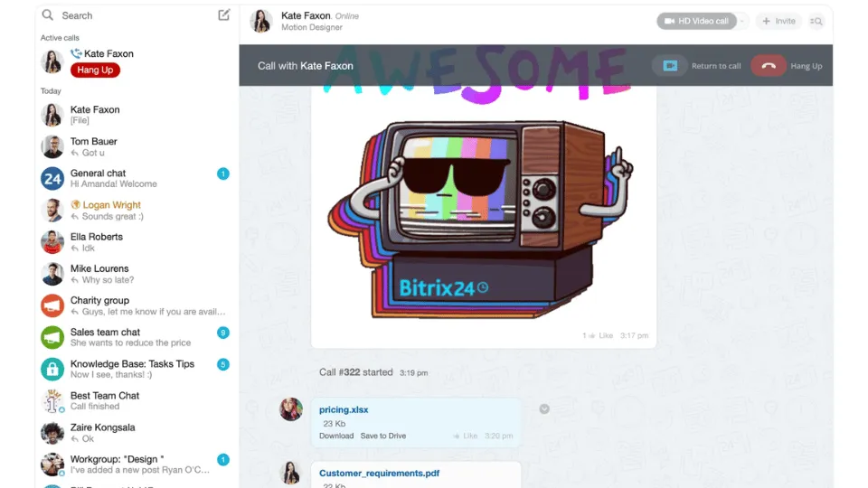Click the Best Team Chat trophy icon

[52, 401]
